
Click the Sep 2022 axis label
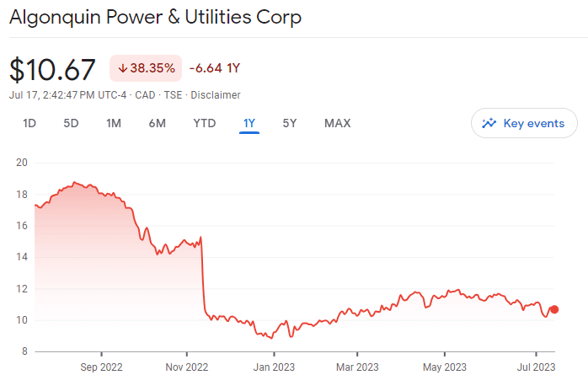tap(101, 367)
